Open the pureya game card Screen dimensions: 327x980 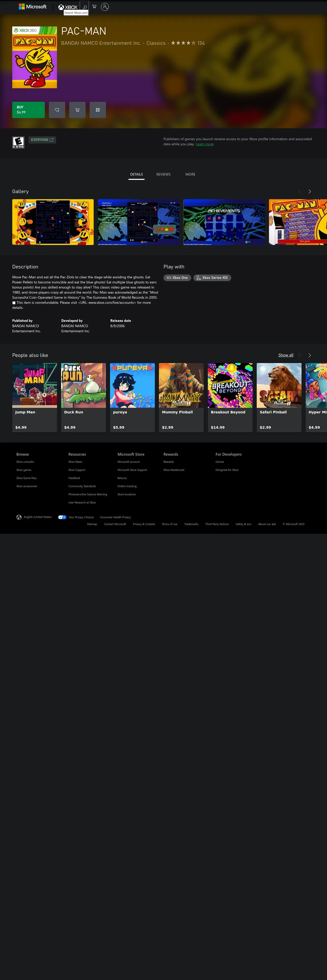(132, 398)
